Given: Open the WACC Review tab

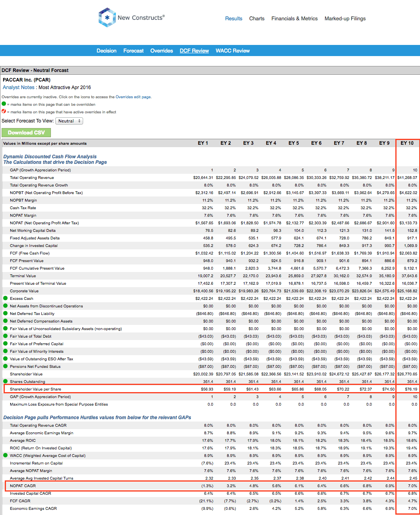Looking at the screenshot, I should pos(233,51).
